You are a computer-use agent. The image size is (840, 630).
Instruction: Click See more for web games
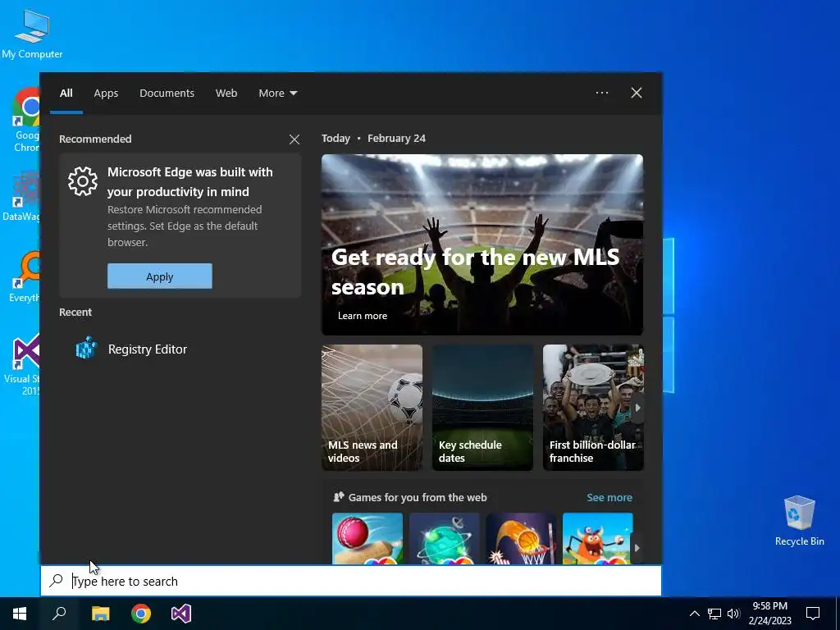pos(609,498)
